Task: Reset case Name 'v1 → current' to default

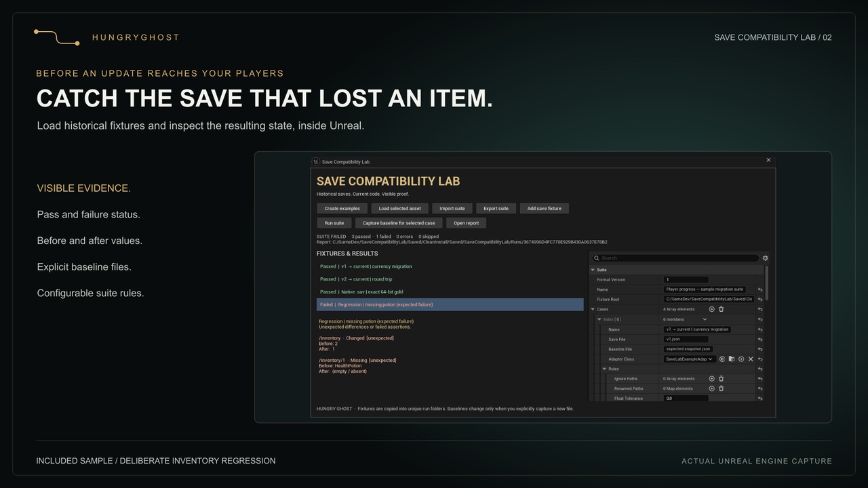Action: point(760,329)
